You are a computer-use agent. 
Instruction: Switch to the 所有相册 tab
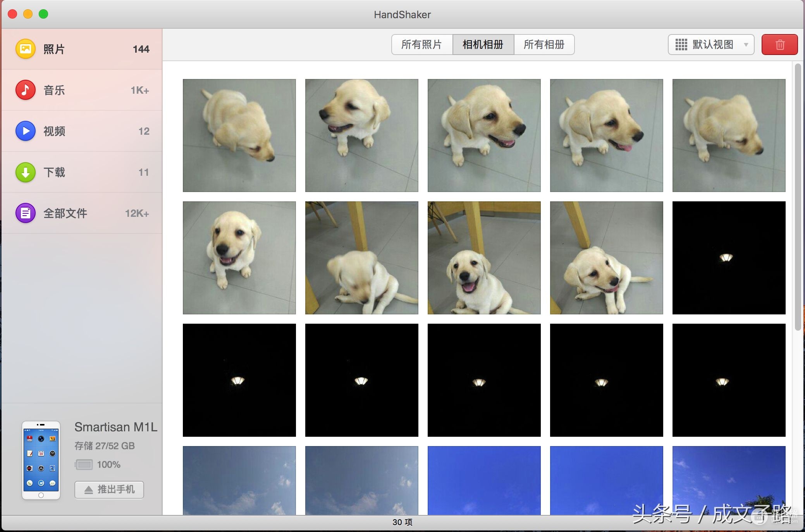(x=544, y=45)
